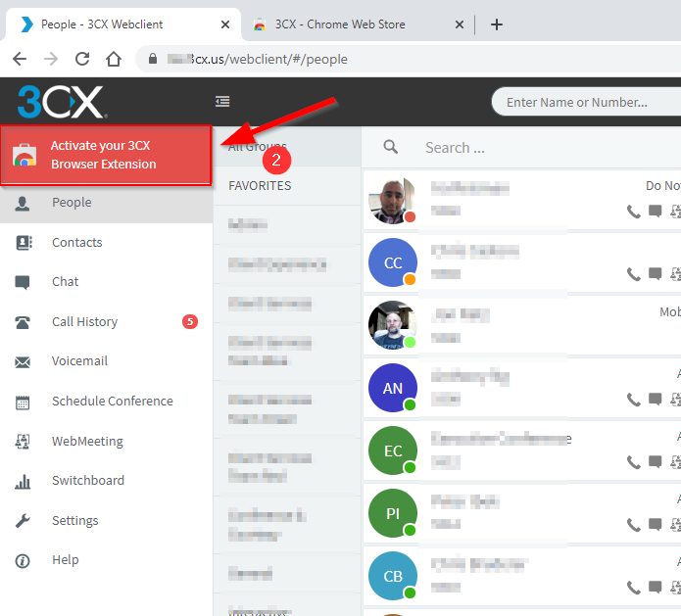Select the AN avatar contact
The image size is (681, 616).
(393, 388)
